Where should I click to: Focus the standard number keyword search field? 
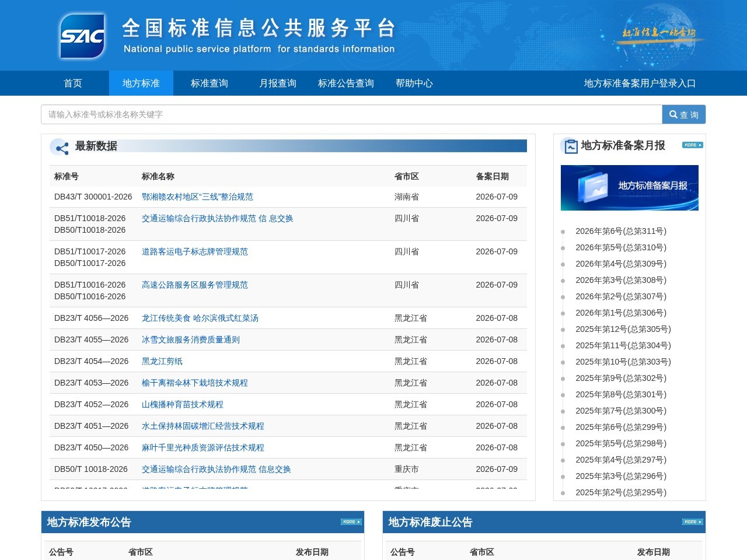pyautogui.click(x=351, y=114)
